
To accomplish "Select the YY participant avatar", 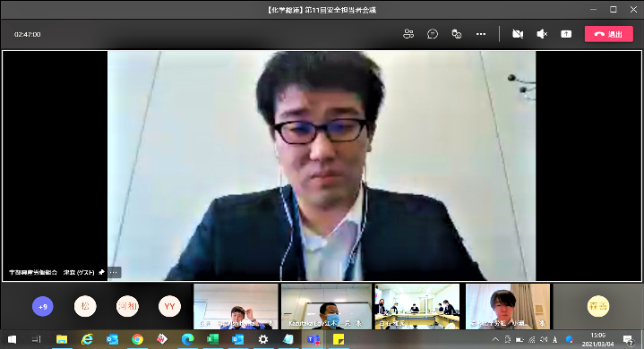I will (169, 306).
